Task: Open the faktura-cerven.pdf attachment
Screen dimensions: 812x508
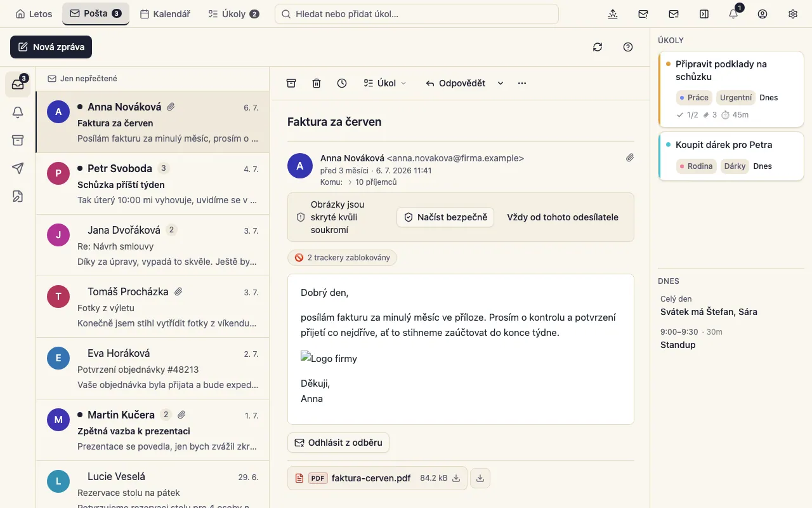Action: click(x=377, y=478)
